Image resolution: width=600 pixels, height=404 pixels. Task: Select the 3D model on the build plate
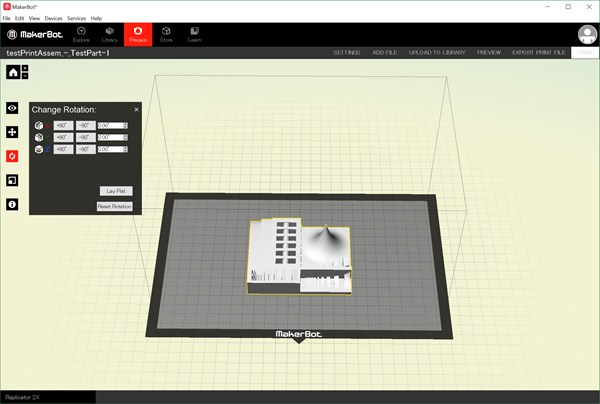[x=299, y=256]
